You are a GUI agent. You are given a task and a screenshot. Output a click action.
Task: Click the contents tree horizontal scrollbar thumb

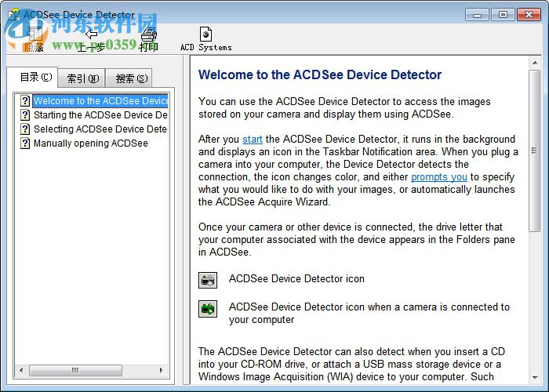point(75,370)
